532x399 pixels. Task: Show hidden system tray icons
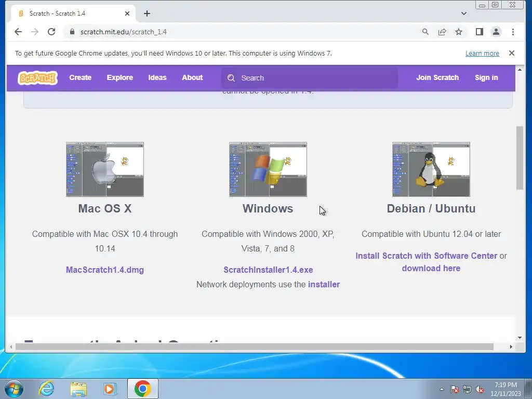click(442, 390)
